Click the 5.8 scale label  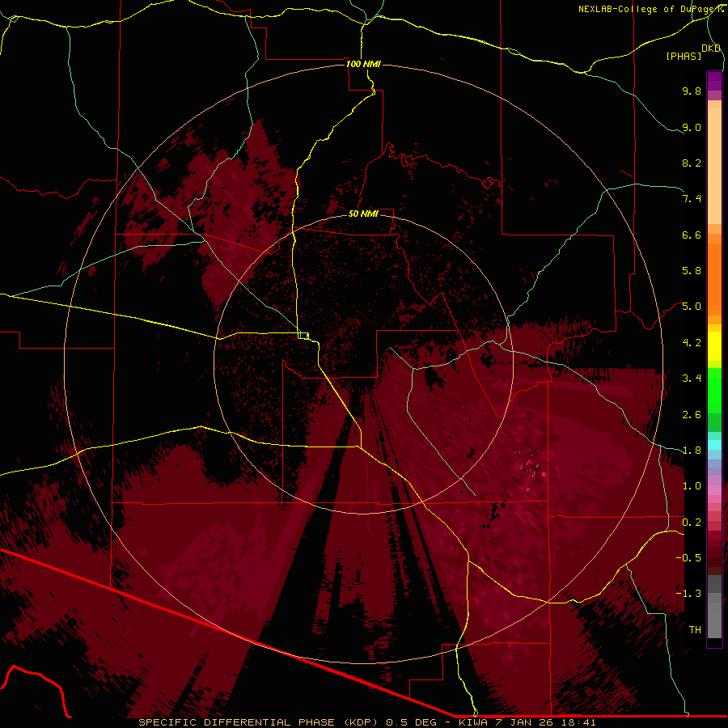click(x=692, y=271)
